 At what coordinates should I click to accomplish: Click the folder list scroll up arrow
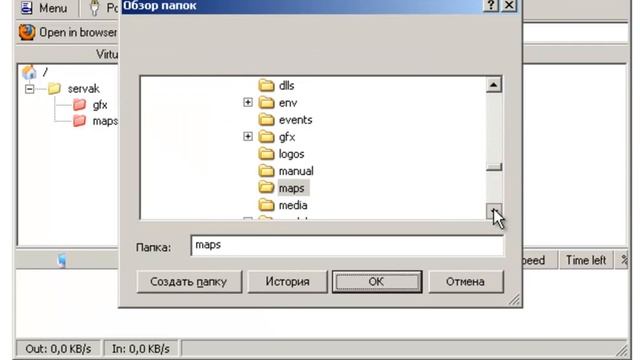pos(494,85)
